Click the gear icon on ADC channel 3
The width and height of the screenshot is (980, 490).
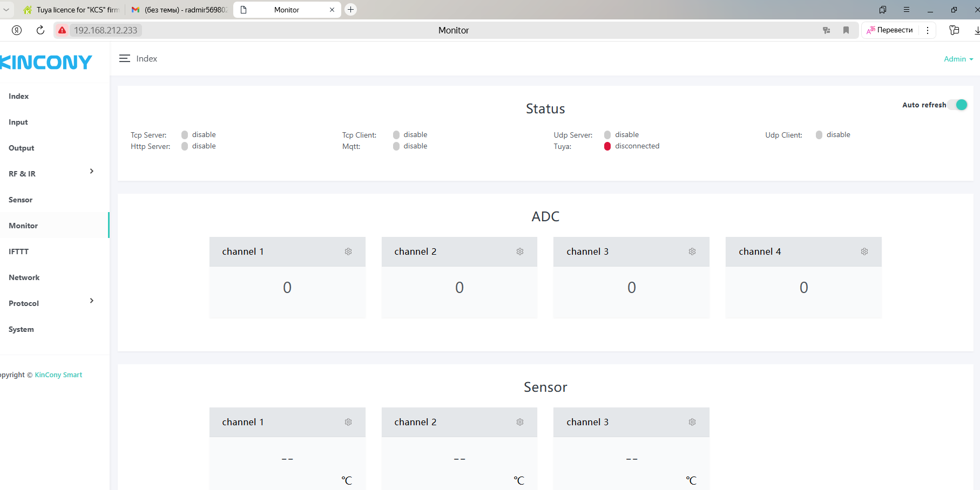coord(692,251)
